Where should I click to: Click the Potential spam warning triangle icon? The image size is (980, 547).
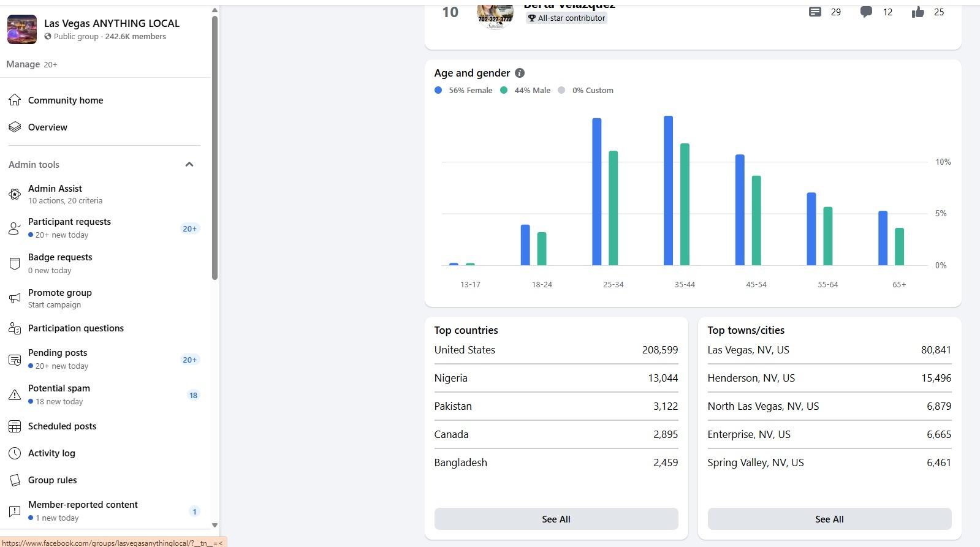click(x=15, y=395)
